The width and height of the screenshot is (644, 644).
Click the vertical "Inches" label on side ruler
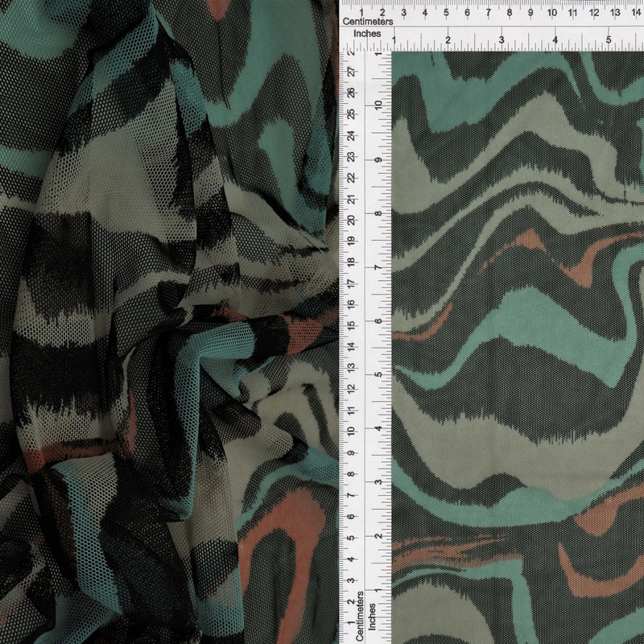point(372,617)
